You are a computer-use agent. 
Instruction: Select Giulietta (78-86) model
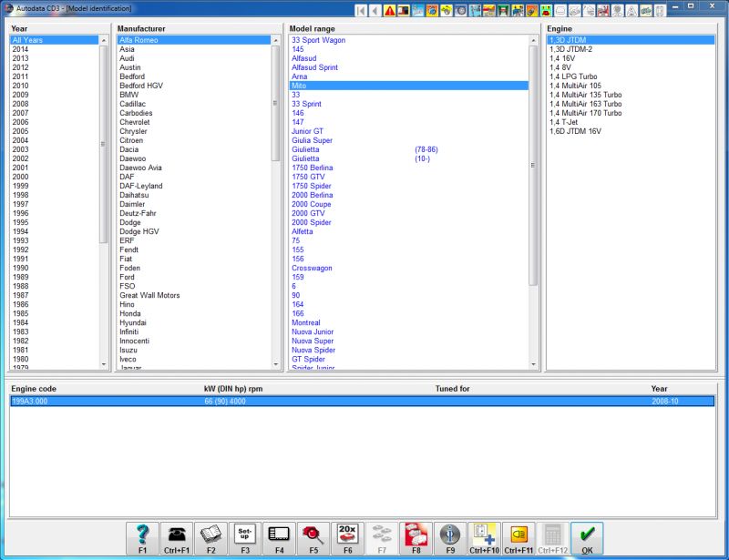pyautogui.click(x=409, y=149)
